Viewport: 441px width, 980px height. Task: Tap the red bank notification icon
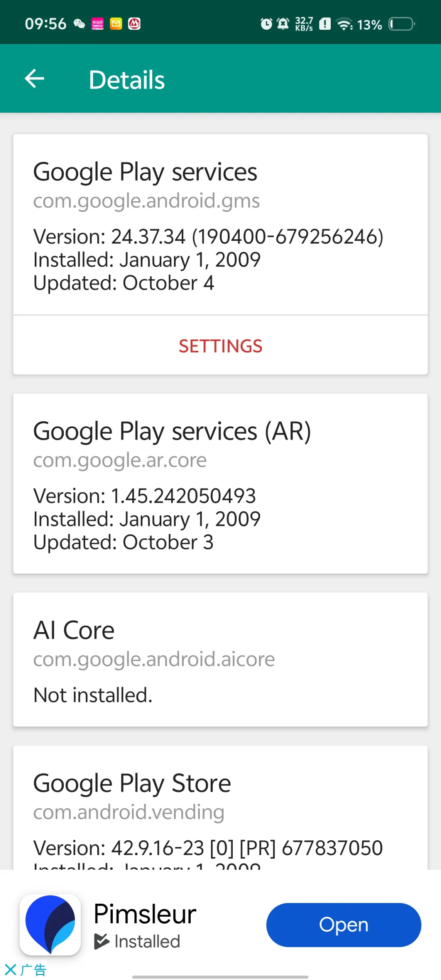[x=134, y=24]
